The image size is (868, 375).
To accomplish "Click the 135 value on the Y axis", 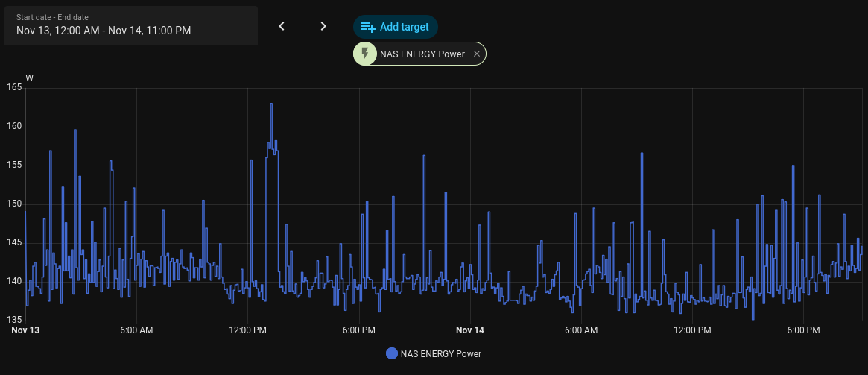I will 14,320.
